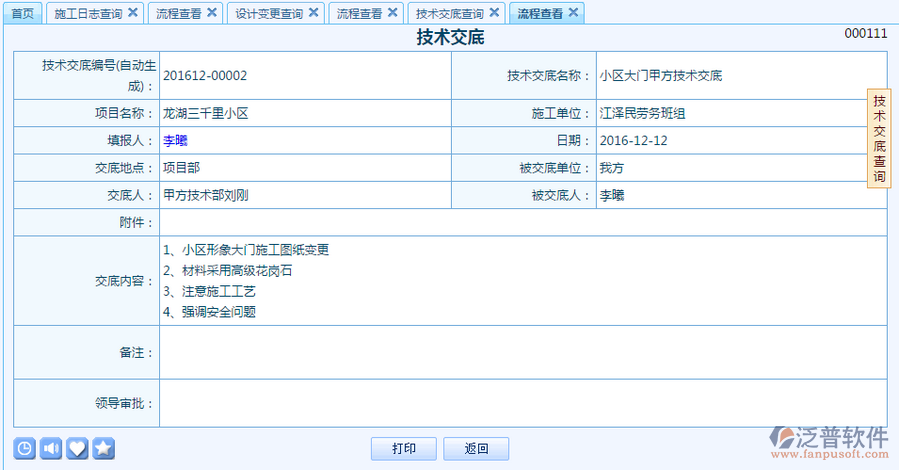Screen dimensions: 899x470
Task: Click the empty 领导审批 field area
Action: tap(522, 404)
